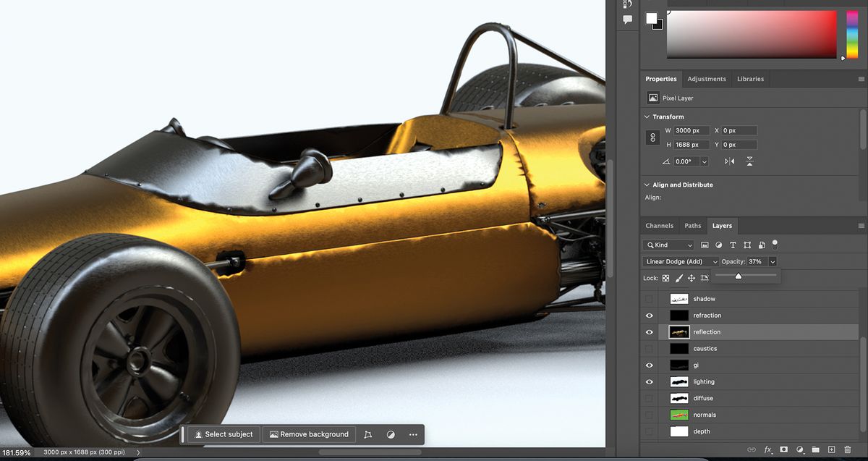Image resolution: width=868 pixels, height=461 pixels.
Task: Link the selected layers
Action: point(752,449)
